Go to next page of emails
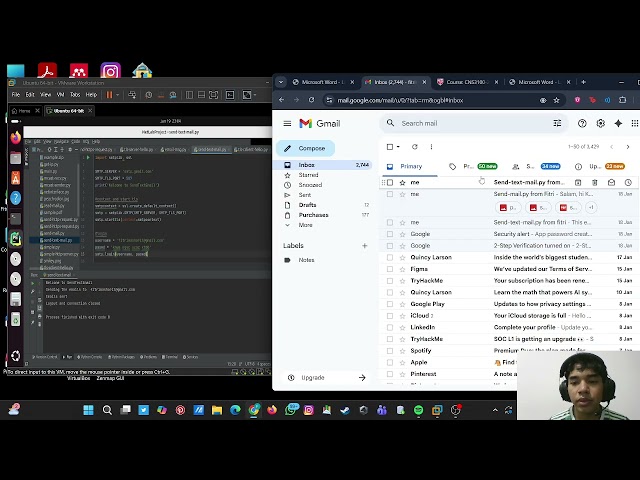640x480 pixels. [628, 147]
